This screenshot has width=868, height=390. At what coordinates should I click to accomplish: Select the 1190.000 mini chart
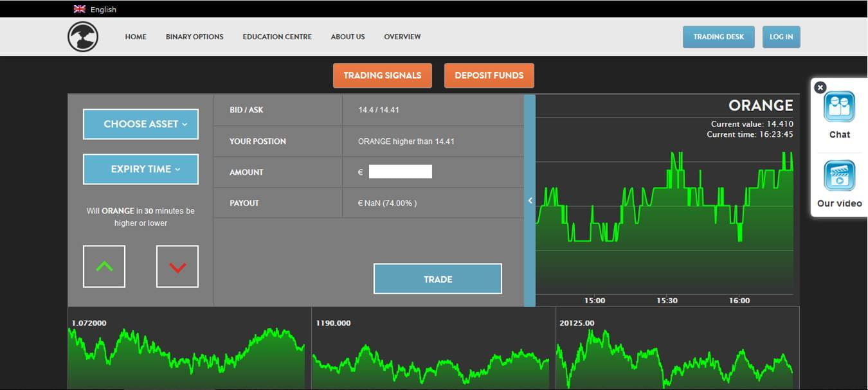tap(433, 348)
